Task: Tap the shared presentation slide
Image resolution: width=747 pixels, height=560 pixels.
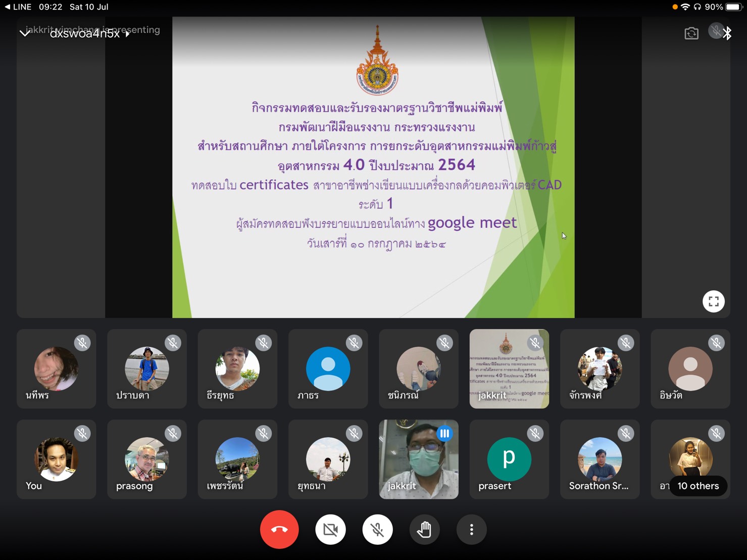Action: [x=373, y=167]
